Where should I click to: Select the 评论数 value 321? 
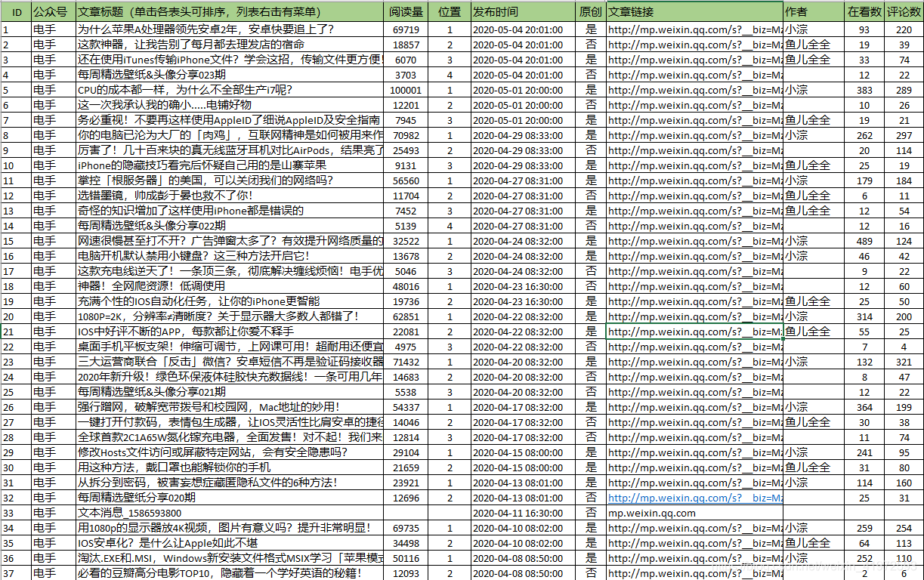[x=904, y=362]
